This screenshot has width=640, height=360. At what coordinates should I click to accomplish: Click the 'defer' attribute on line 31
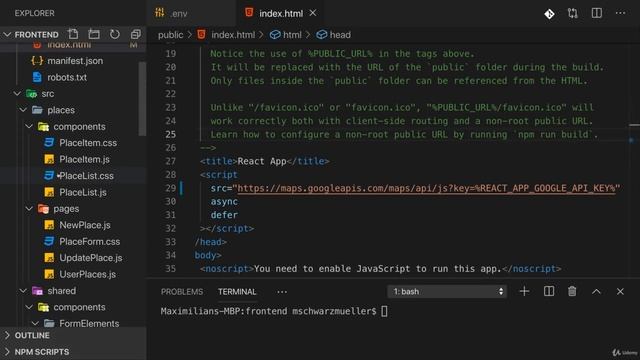tap(224, 215)
